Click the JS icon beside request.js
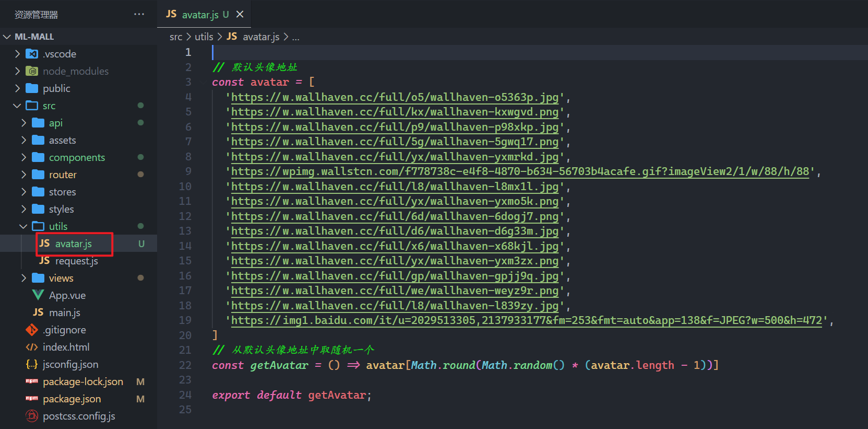 (x=44, y=261)
